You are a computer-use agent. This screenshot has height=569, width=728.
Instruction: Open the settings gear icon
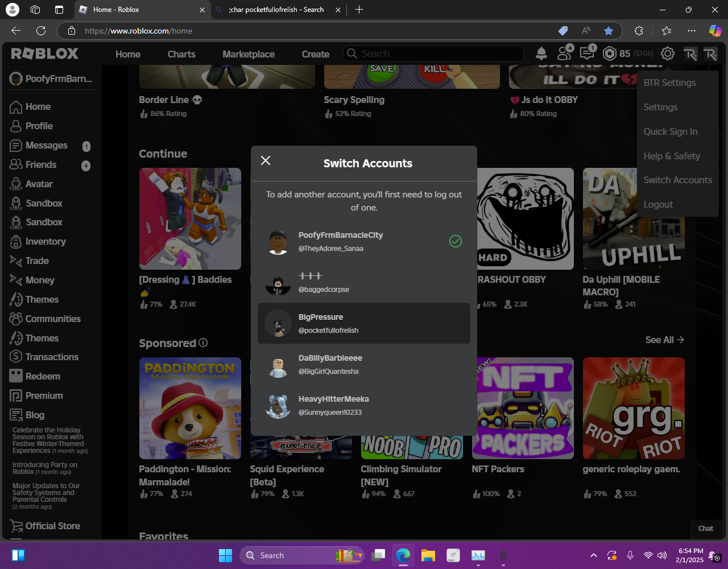tap(668, 53)
